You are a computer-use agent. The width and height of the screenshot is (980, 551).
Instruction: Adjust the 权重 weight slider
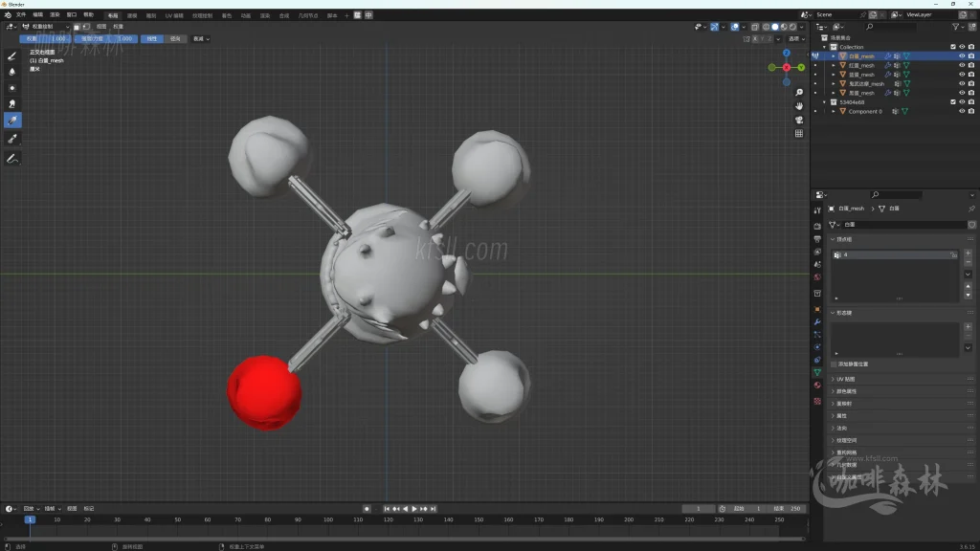point(45,39)
